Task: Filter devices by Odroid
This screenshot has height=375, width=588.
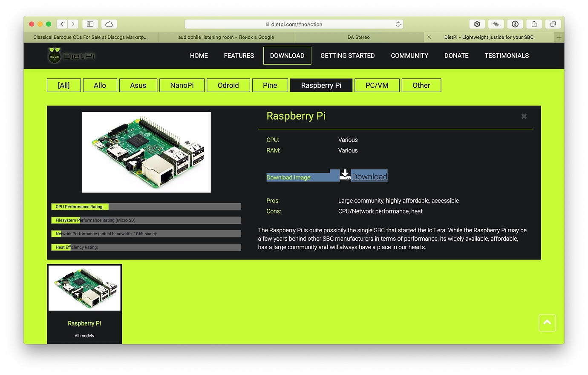Action: pyautogui.click(x=228, y=85)
